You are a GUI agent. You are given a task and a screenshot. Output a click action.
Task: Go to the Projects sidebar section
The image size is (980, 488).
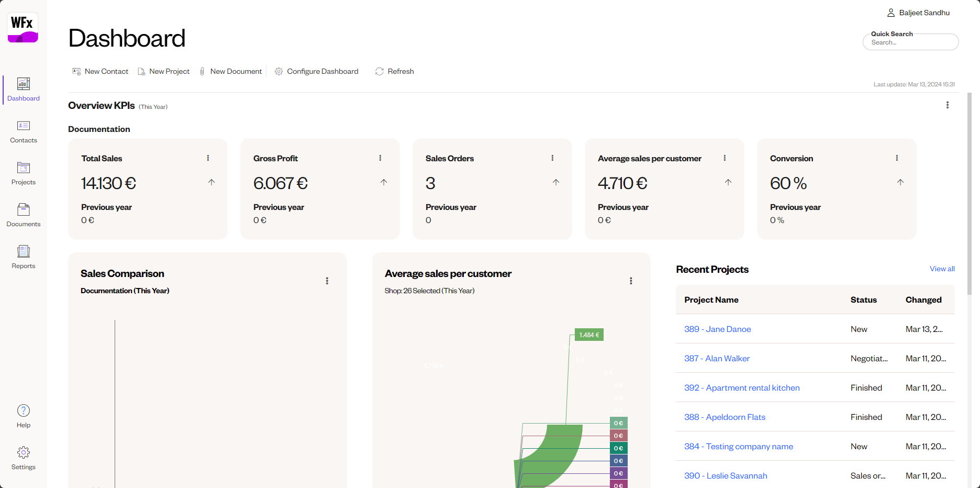(x=24, y=173)
